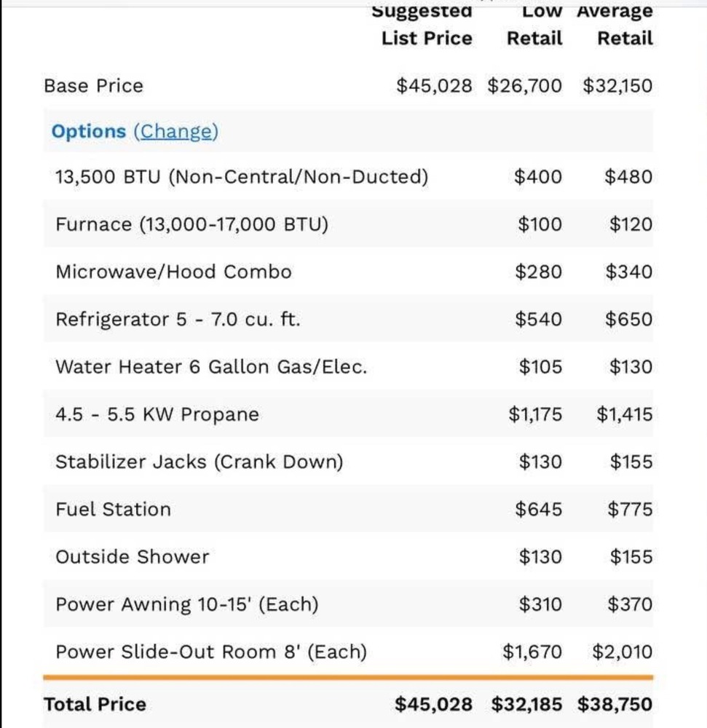The width and height of the screenshot is (707, 728).
Task: Click the Average Retail column header
Action: click(x=615, y=25)
